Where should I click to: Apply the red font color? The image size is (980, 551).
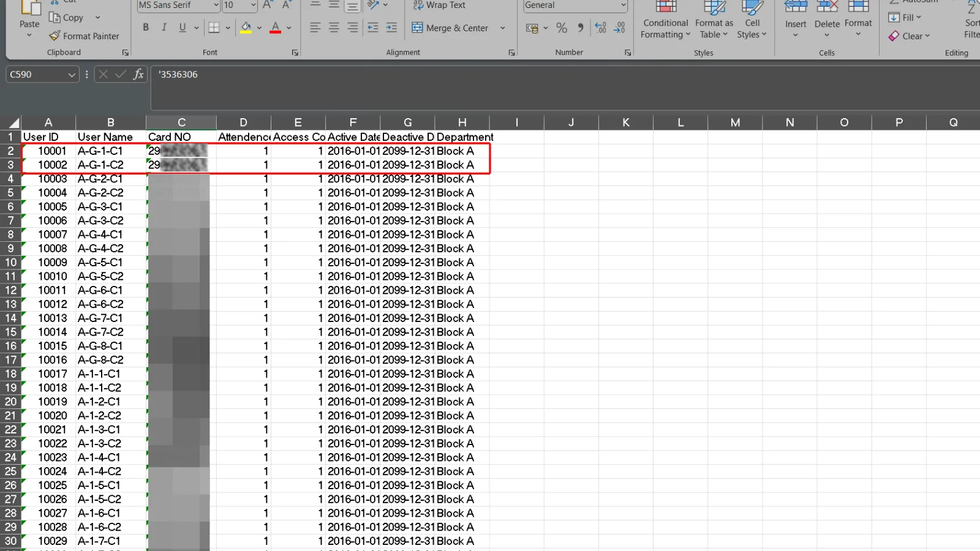pos(276,28)
